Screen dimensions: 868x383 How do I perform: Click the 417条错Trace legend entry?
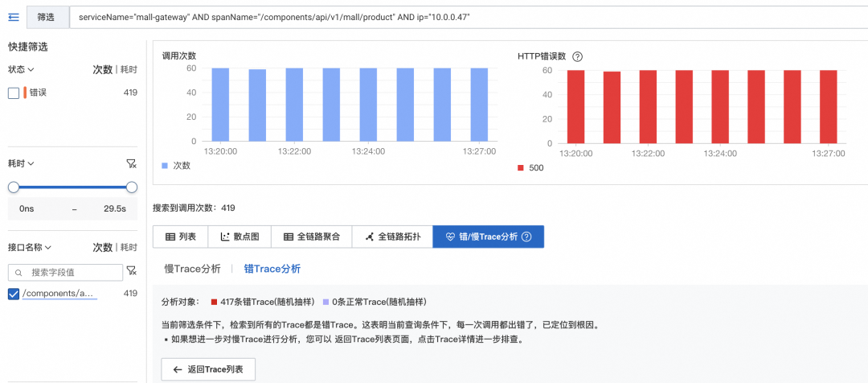tap(263, 302)
